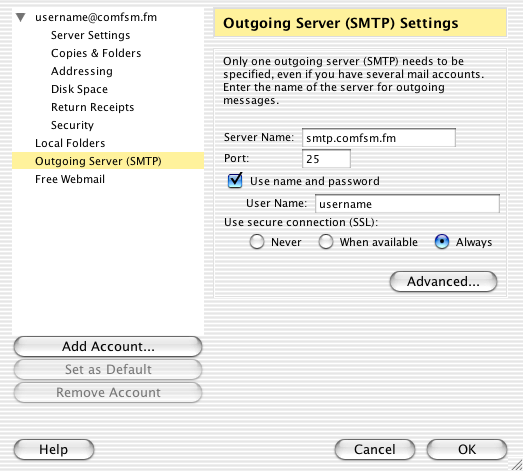
Task: Select Return Receipts settings
Action: click(92, 107)
